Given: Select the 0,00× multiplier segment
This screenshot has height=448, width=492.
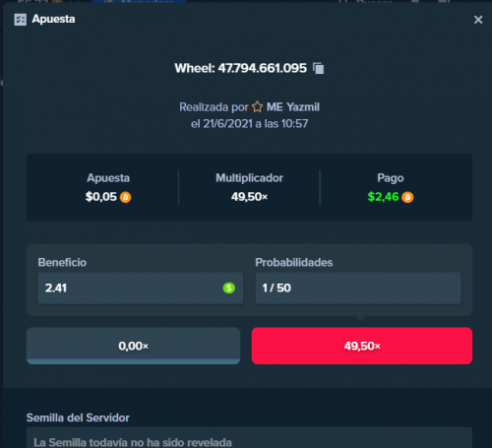Looking at the screenshot, I should [x=133, y=346].
